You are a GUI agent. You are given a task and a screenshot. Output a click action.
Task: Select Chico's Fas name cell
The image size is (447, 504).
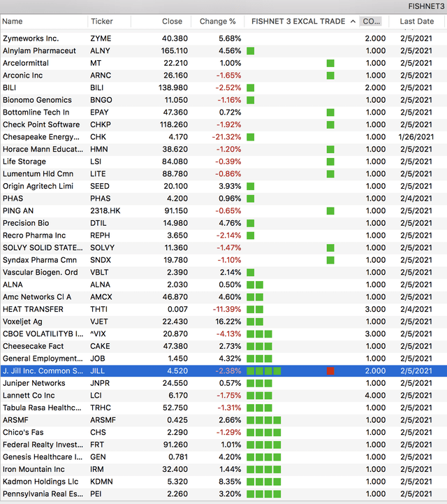click(23, 433)
